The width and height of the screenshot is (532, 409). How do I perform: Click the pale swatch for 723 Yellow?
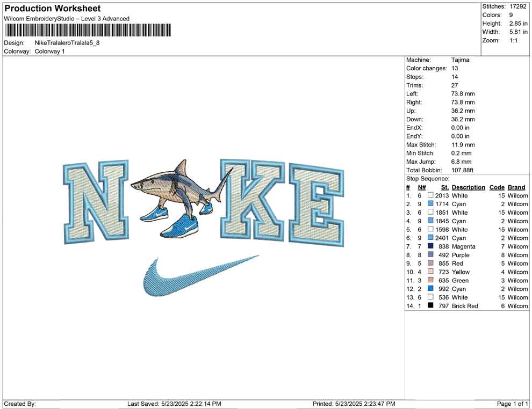pyautogui.click(x=430, y=272)
